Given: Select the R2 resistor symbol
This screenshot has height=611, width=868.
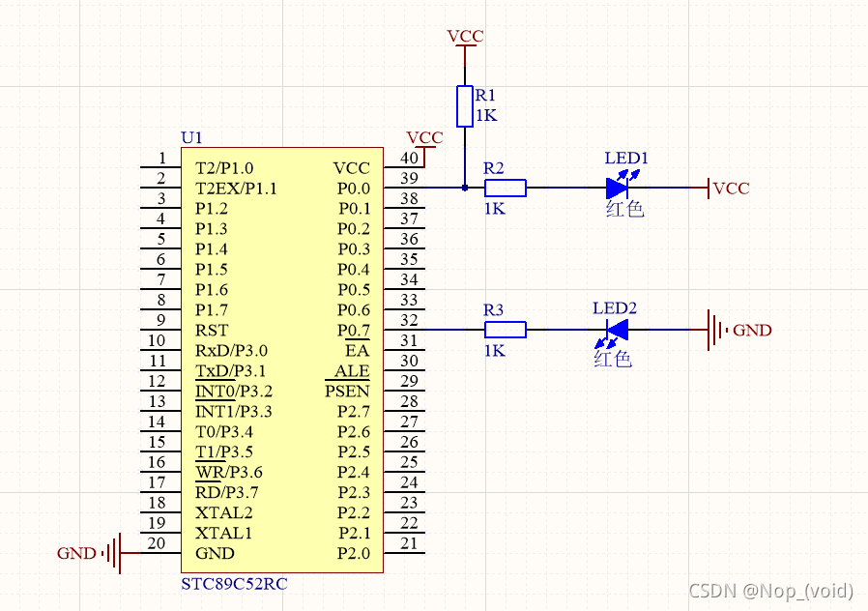Looking at the screenshot, I should pos(506,189).
